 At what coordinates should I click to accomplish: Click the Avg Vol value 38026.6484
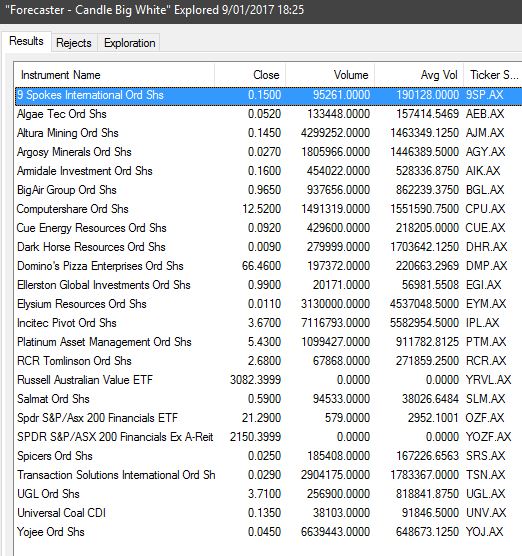[x=431, y=399]
